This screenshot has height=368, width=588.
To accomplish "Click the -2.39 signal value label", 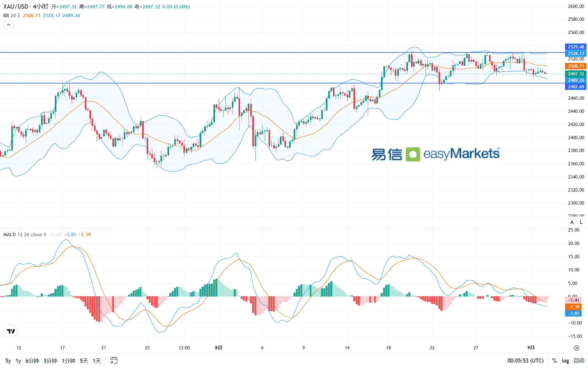I will [573, 307].
